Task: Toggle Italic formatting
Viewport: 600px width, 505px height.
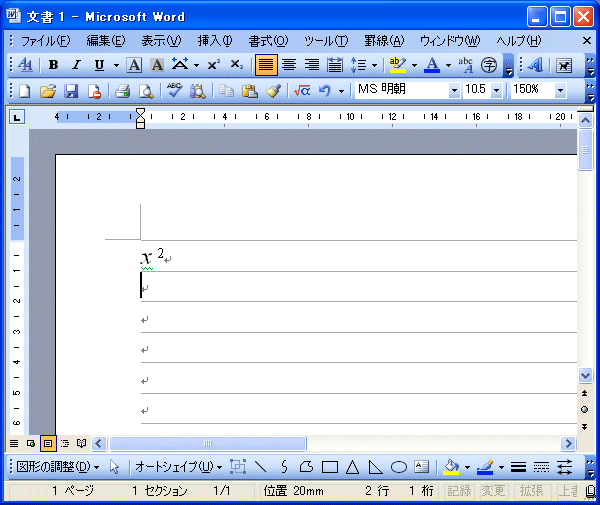Action: tap(76, 66)
